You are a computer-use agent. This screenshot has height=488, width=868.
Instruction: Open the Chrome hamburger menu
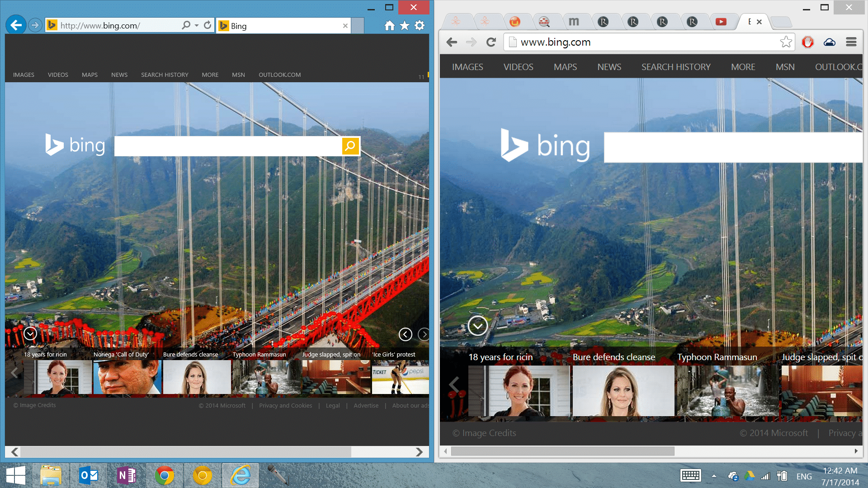(x=851, y=42)
